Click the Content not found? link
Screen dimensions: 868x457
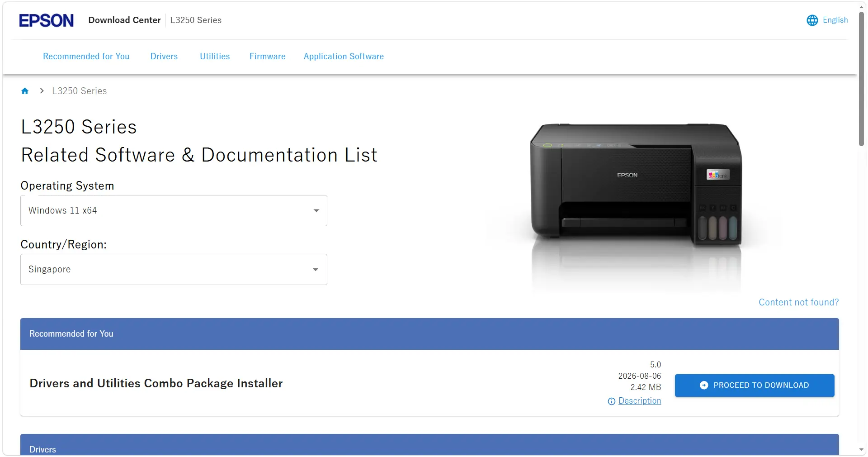pyautogui.click(x=799, y=302)
